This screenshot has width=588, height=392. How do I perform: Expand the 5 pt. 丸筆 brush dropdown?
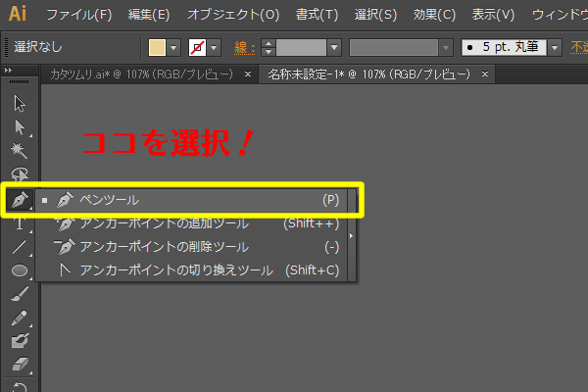[x=555, y=47]
